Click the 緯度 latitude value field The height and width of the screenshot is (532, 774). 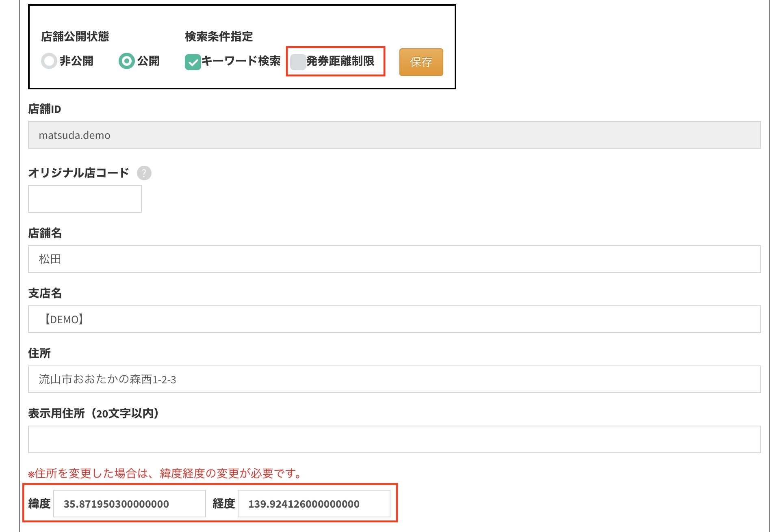pyautogui.click(x=129, y=504)
